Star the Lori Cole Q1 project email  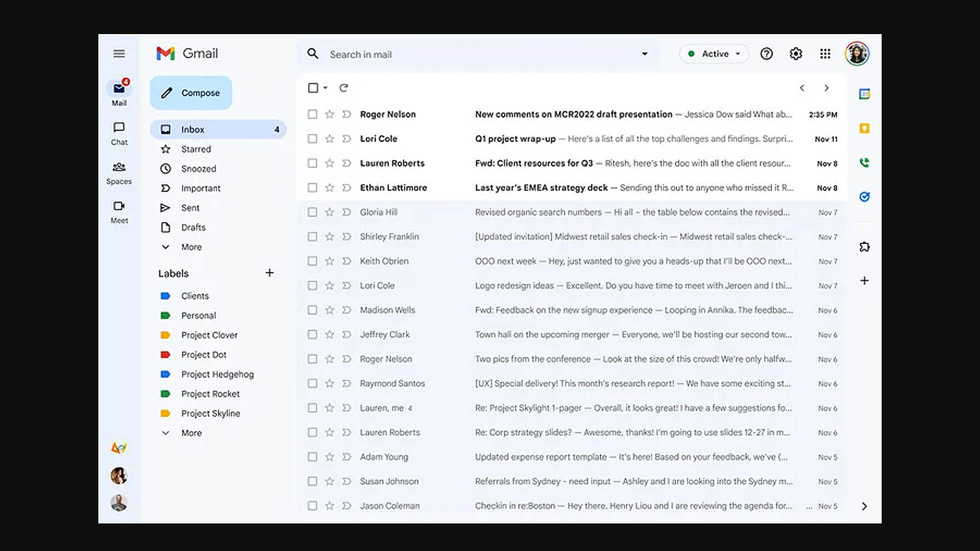click(x=330, y=139)
